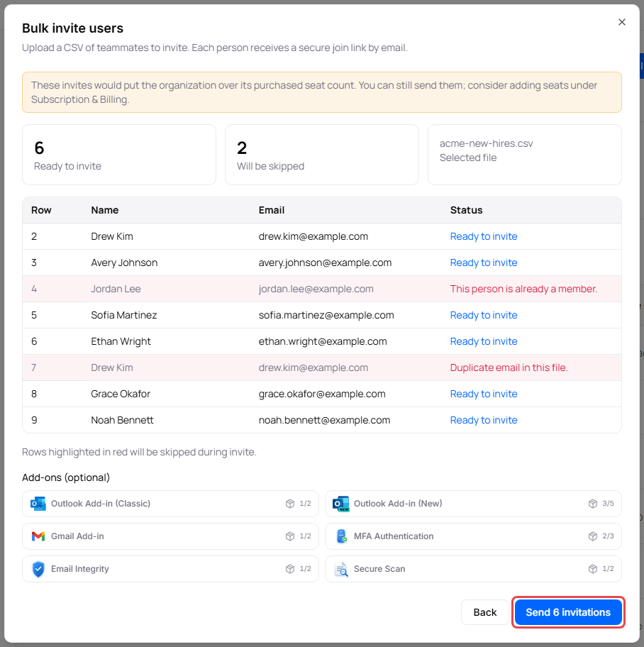Go back with the Back button

[484, 612]
